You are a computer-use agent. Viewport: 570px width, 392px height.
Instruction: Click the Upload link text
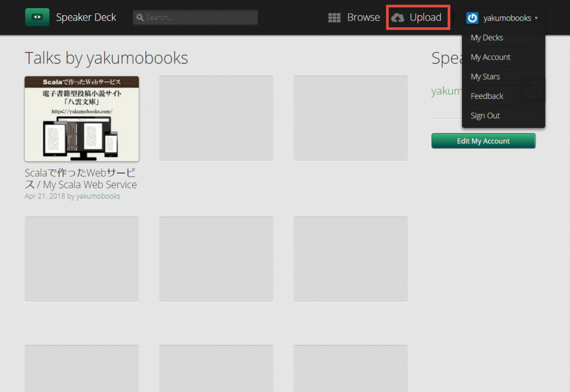coord(425,17)
